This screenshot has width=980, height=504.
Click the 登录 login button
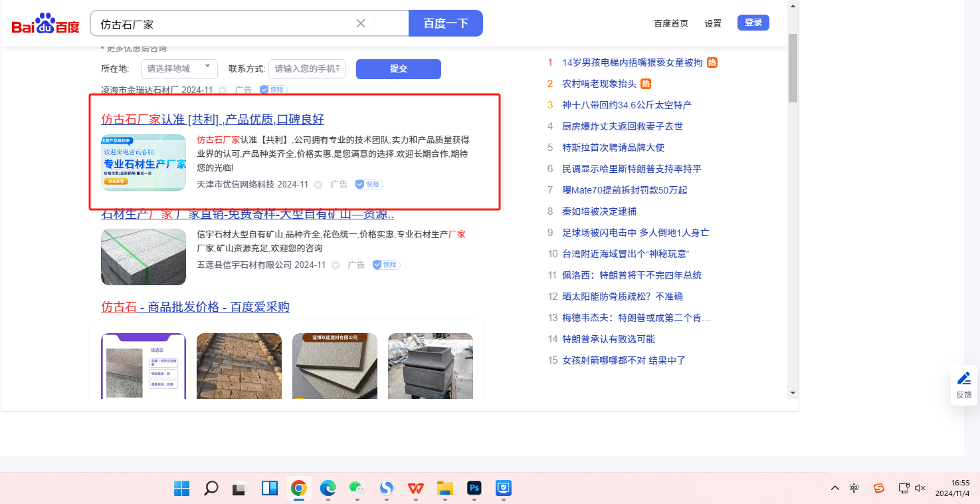(753, 23)
